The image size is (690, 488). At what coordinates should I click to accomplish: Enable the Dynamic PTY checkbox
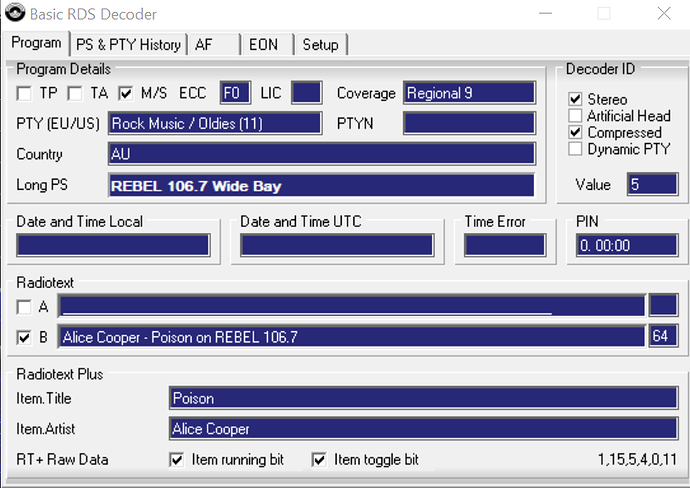coord(575,149)
